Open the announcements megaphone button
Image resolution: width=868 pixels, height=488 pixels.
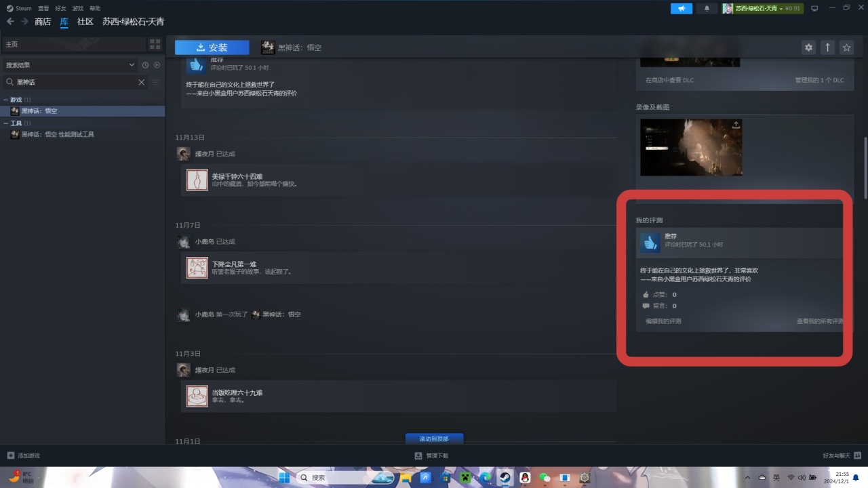(x=682, y=8)
